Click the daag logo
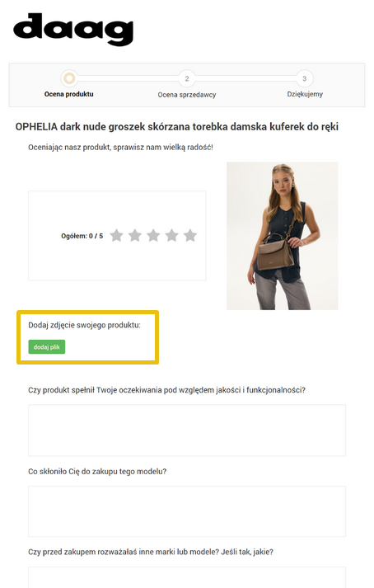The width and height of the screenshot is (374, 588). [73, 29]
